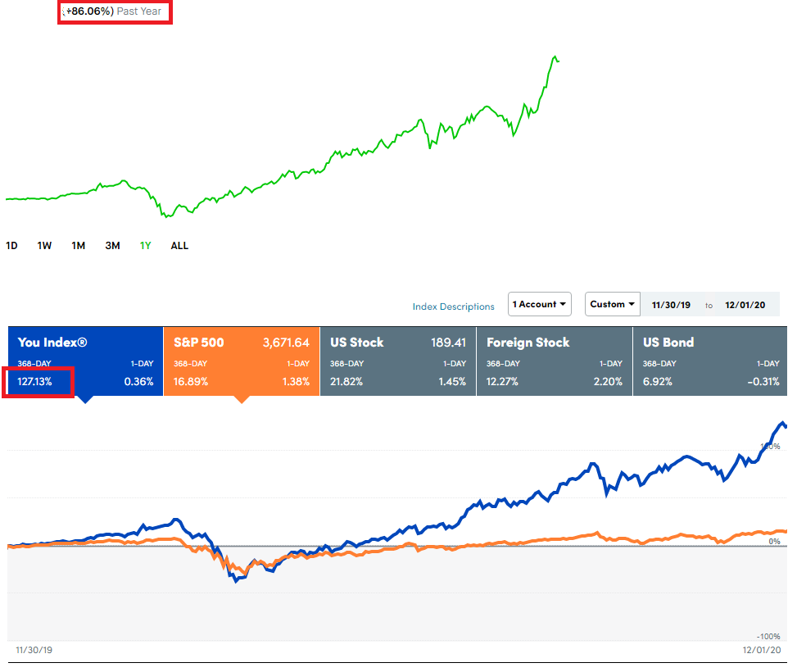Viewport: 797px width, 672px height.
Task: Enable the US Bond comparison tile
Action: coord(710,361)
